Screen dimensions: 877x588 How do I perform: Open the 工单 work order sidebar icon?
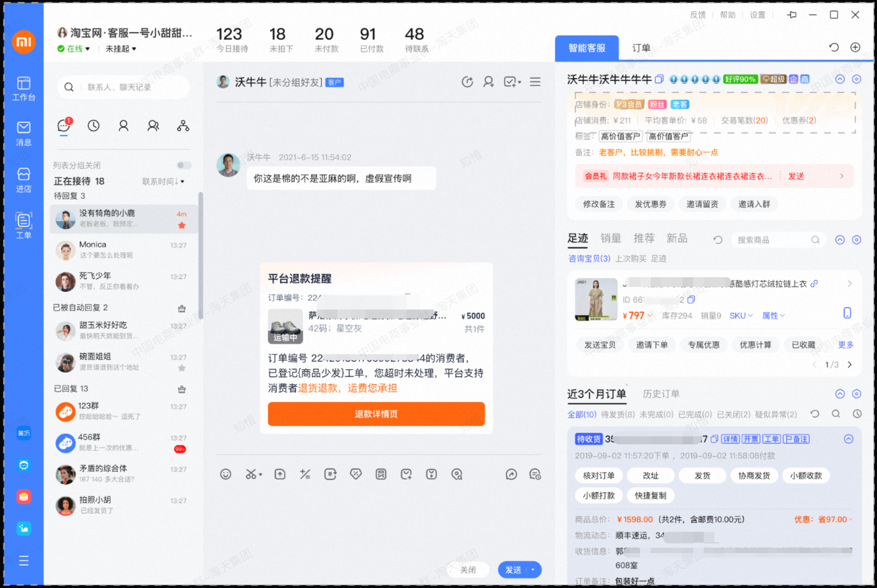coord(23,225)
